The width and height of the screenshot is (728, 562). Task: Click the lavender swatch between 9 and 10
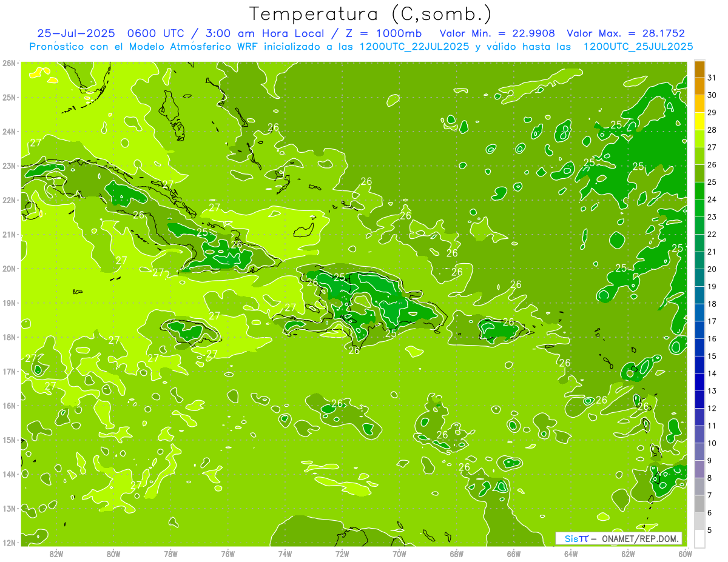click(699, 452)
